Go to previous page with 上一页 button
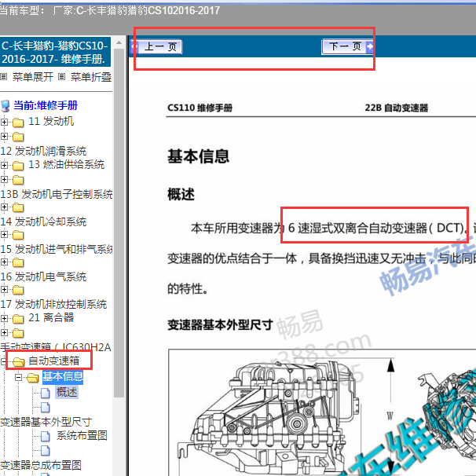Screen dimensions: 476x476 coord(156,47)
